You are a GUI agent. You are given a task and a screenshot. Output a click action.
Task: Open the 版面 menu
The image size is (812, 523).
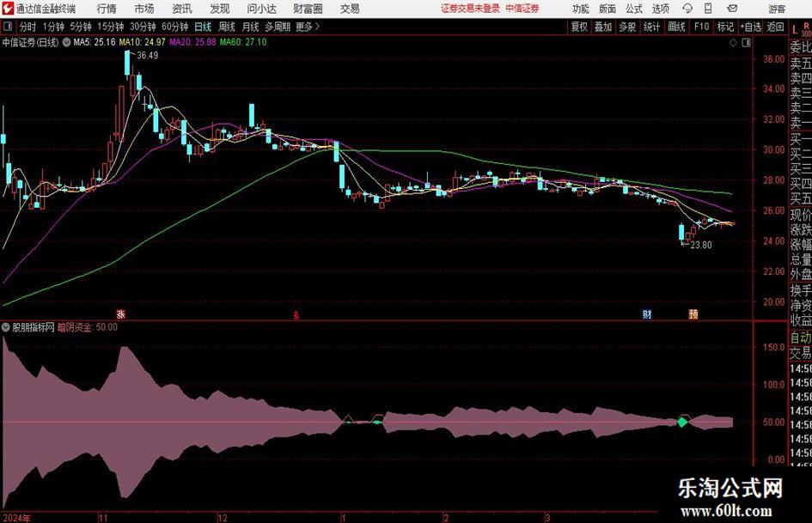607,9
